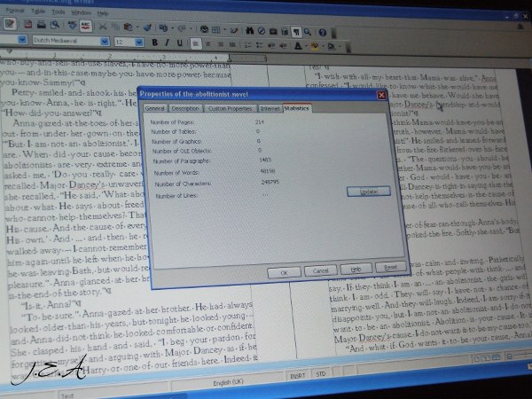This screenshot has height=399, width=532.
Task: Switch to the Internet tab
Action: tap(270, 108)
